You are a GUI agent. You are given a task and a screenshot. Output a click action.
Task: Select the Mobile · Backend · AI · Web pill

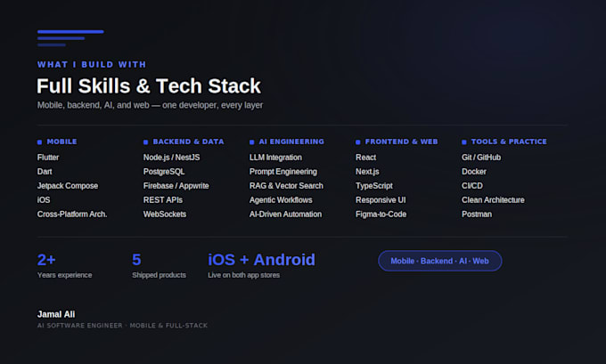[440, 261]
